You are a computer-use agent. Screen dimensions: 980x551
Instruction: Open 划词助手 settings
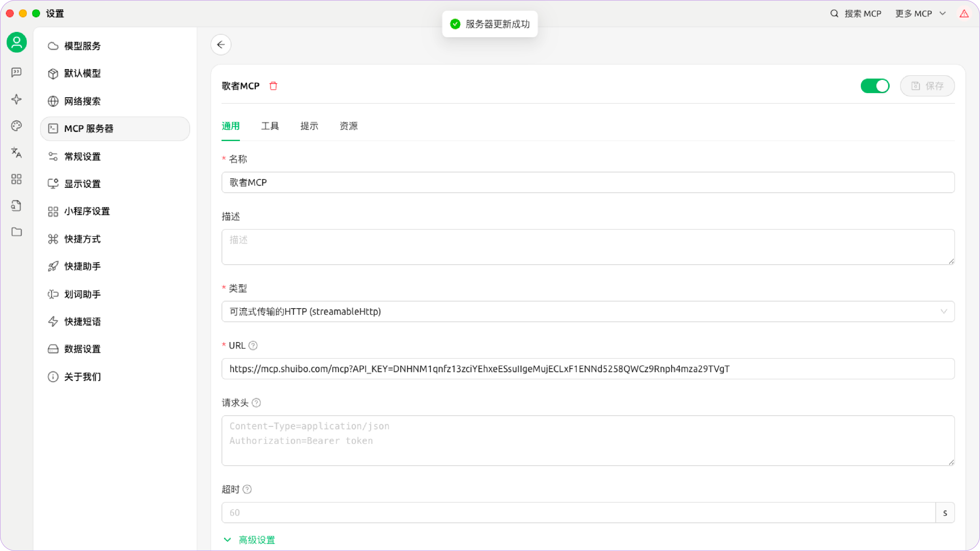click(x=115, y=294)
